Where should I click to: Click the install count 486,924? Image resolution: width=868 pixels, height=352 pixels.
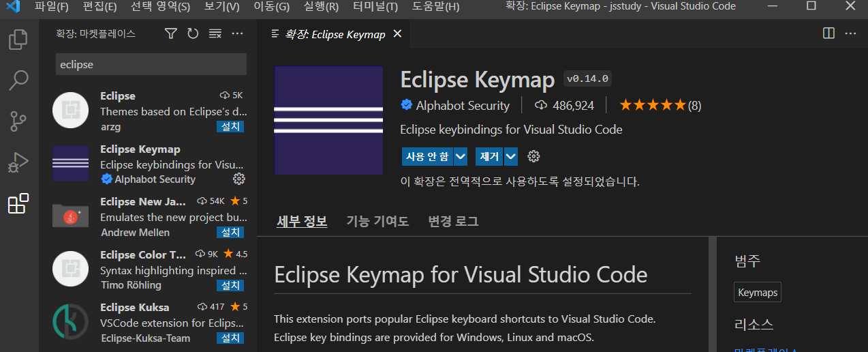click(573, 106)
